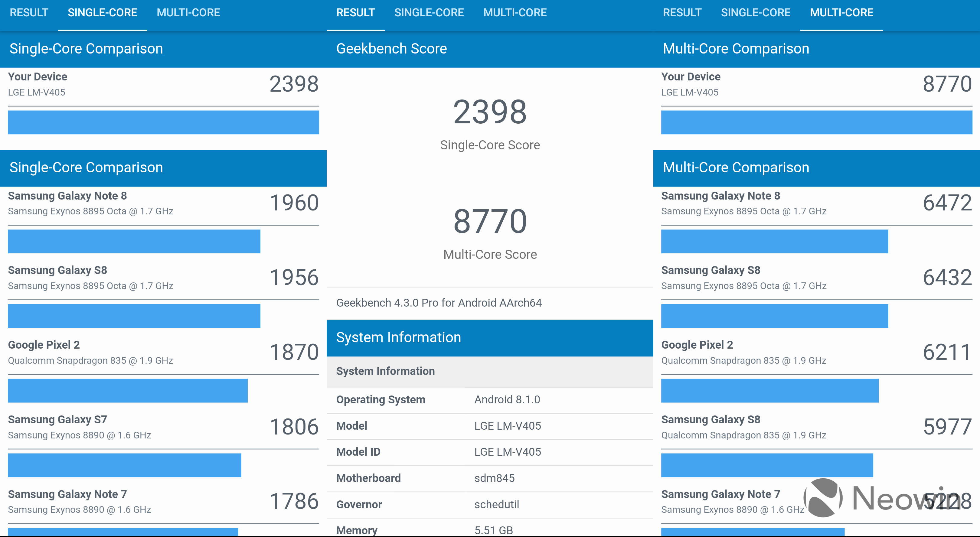Open the RESULT tab in the right panel
This screenshot has width=980, height=537.
coord(682,13)
